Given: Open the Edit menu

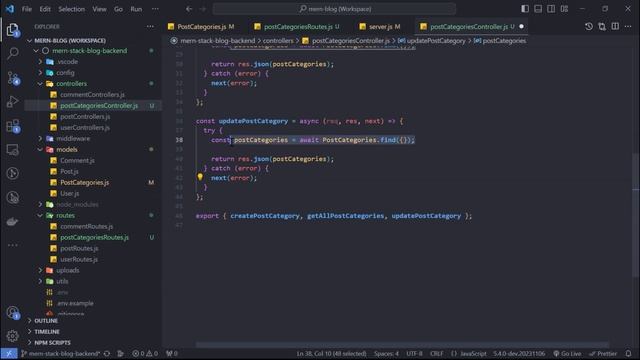Looking at the screenshot, I should click(45, 9).
